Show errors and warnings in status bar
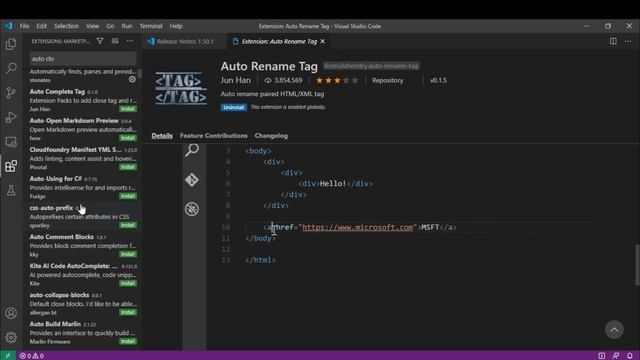This screenshot has width=640, height=360. point(32,356)
